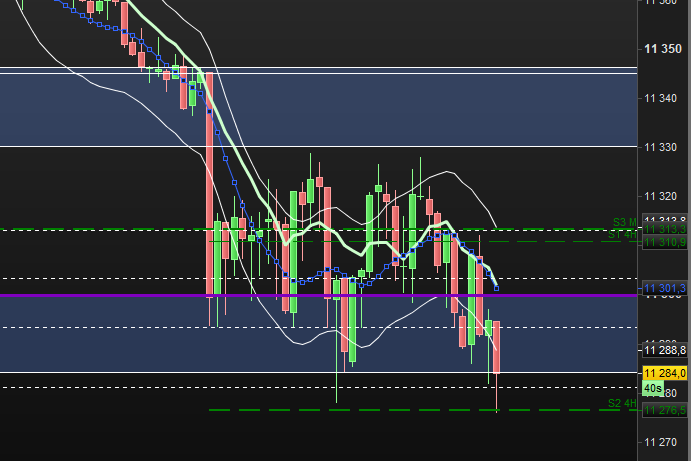Click the yellow 11 284,0 current price tag
This screenshot has width=691, height=461.
pos(665,373)
